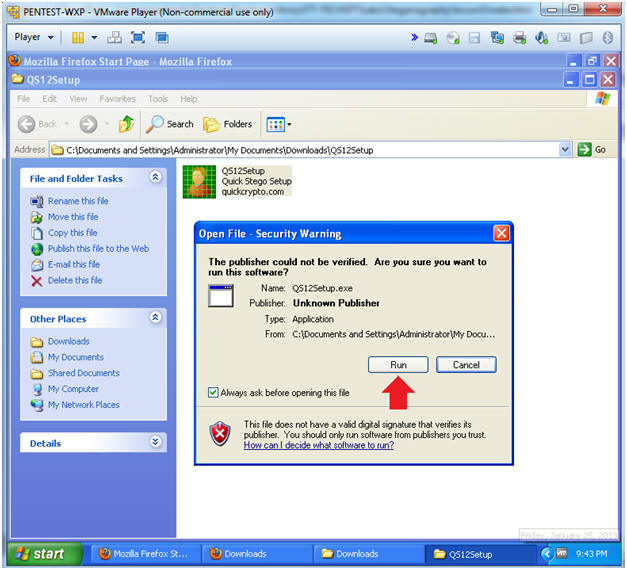Viewport: 627px width, 570px height.
Task: Click Rename this file
Action: pyautogui.click(x=78, y=201)
